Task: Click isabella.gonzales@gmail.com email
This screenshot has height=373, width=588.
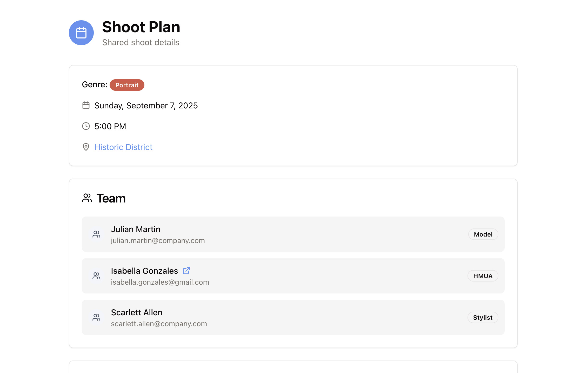Action: point(160,282)
